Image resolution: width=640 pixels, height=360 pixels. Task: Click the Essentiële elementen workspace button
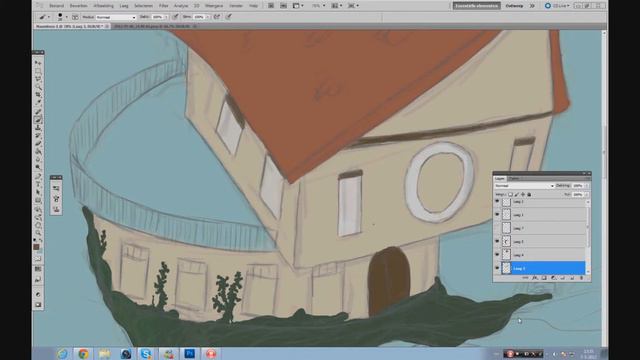[476, 6]
